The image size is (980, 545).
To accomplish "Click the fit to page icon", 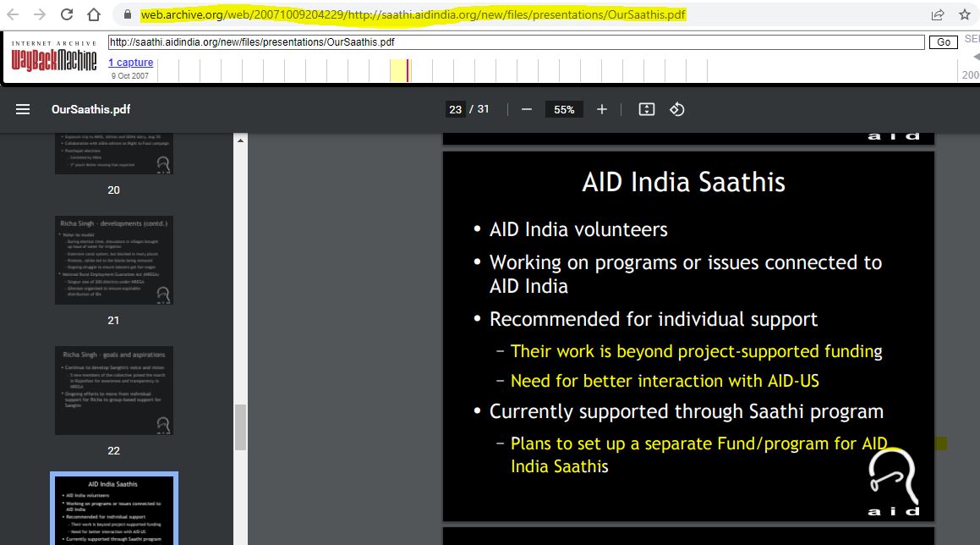I will [646, 109].
